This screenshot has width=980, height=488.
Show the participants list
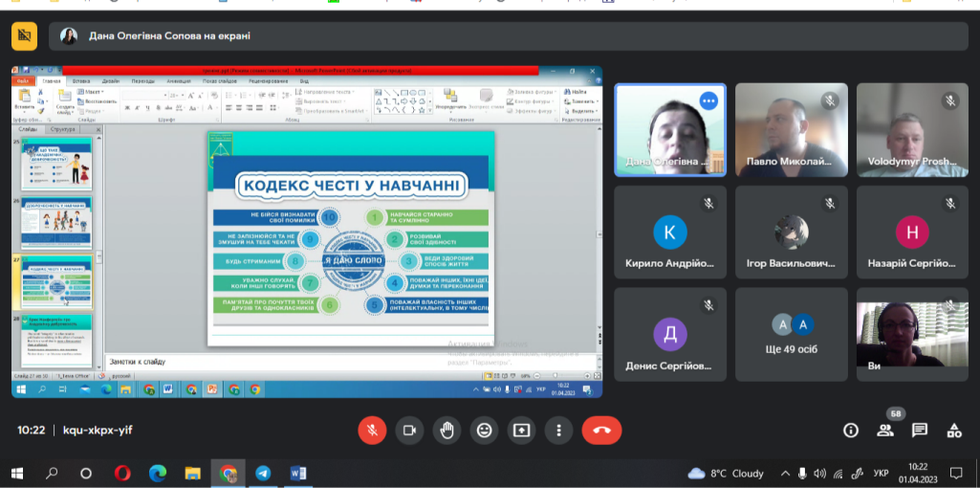pyautogui.click(x=885, y=431)
